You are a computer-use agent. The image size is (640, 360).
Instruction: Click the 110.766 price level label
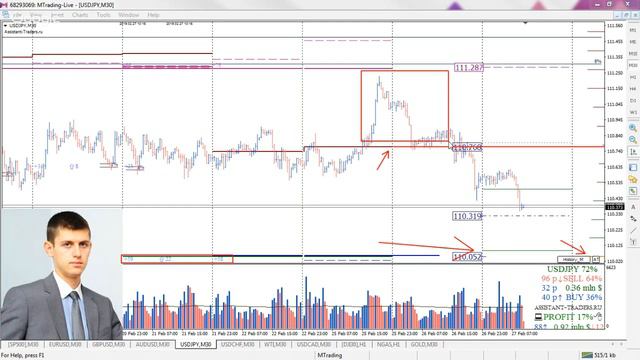coord(468,147)
